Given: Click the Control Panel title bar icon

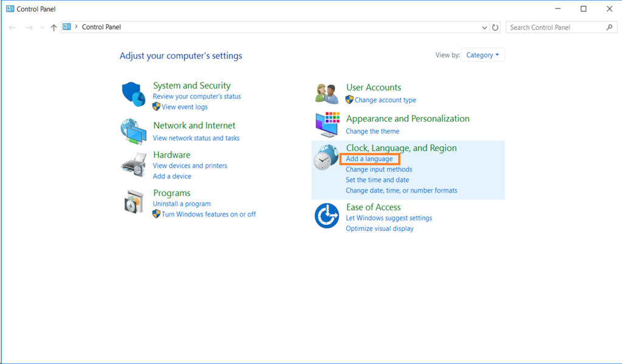Looking at the screenshot, I should coord(10,8).
